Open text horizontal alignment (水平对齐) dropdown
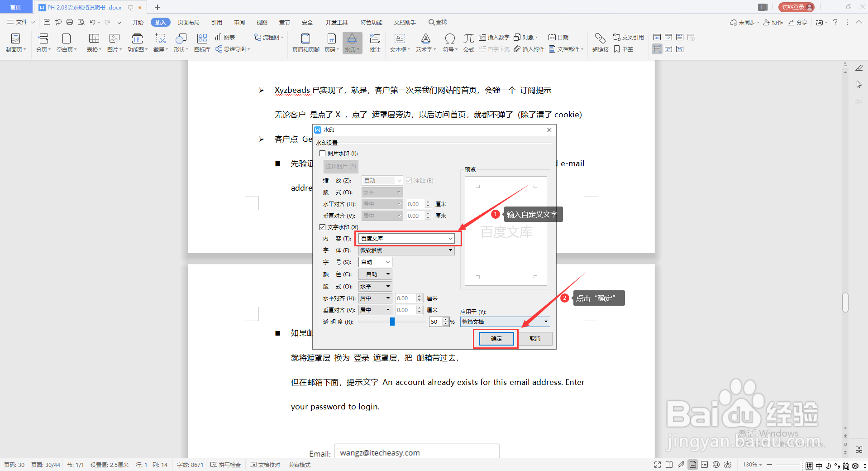This screenshot has height=471, width=868. (x=375, y=298)
